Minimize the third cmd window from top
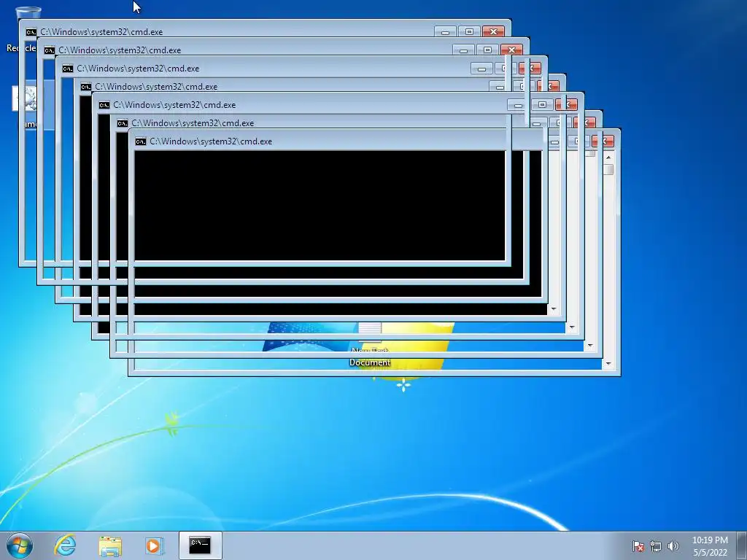747x560 pixels. tap(481, 69)
